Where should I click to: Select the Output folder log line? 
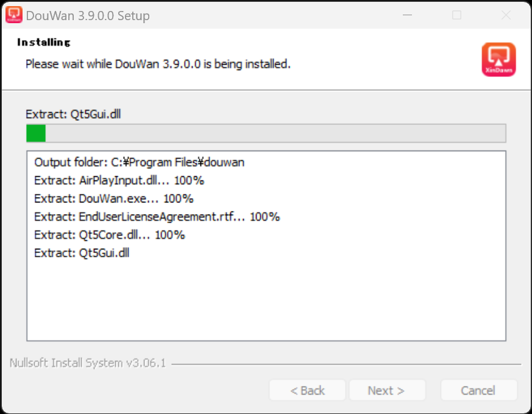(x=140, y=162)
